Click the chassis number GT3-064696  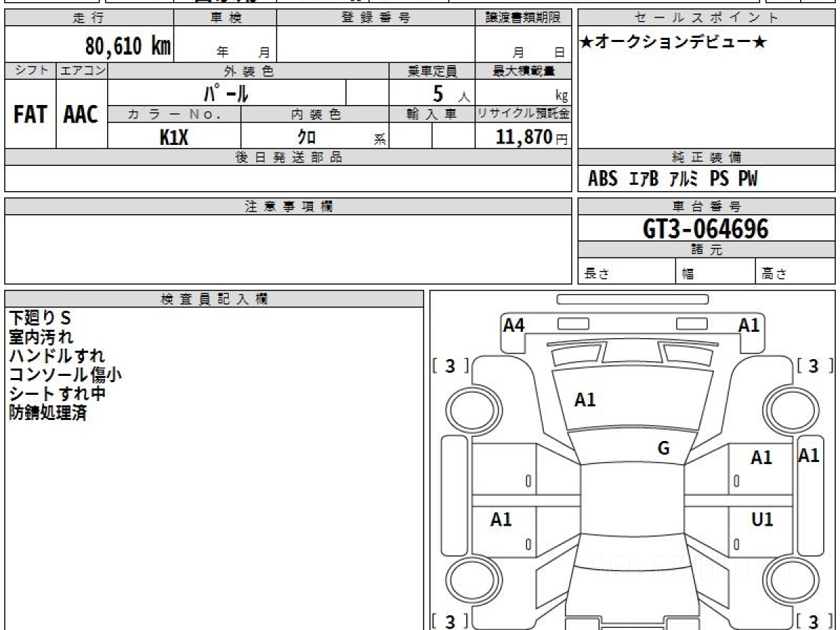pos(706,228)
